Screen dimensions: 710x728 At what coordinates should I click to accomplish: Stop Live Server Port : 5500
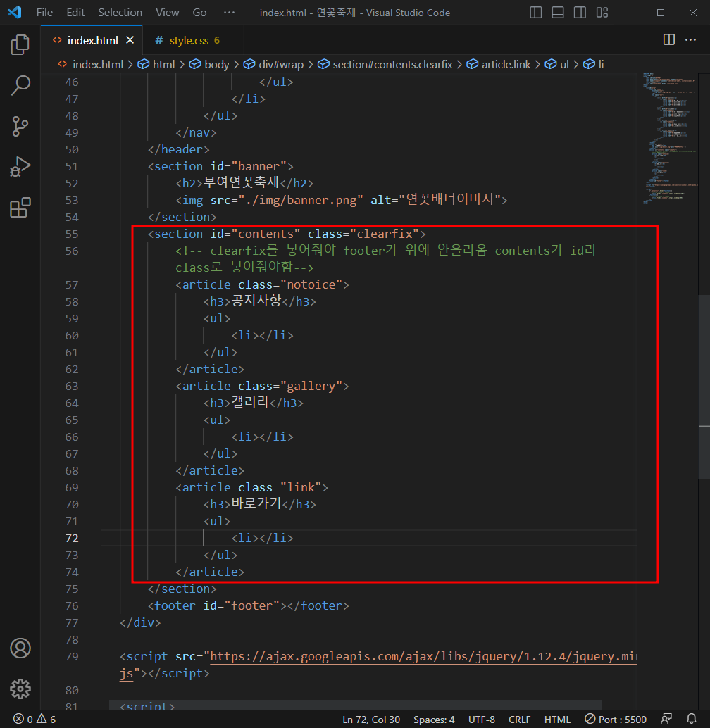coord(616,719)
